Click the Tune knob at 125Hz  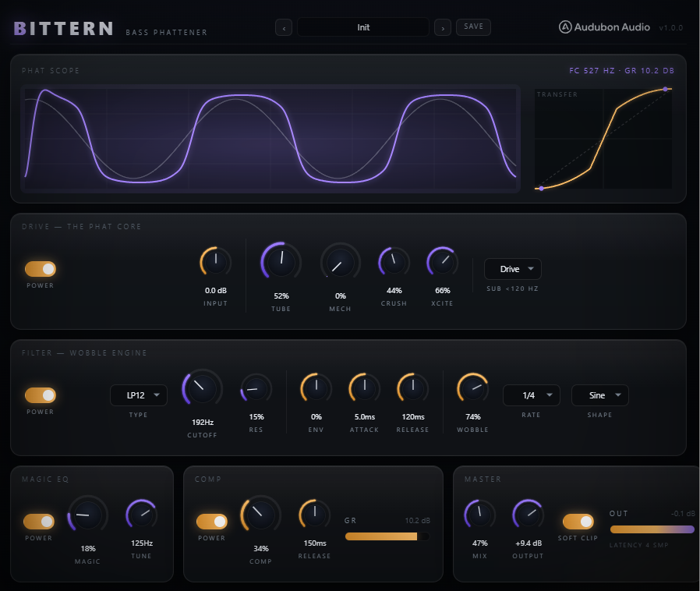[142, 515]
